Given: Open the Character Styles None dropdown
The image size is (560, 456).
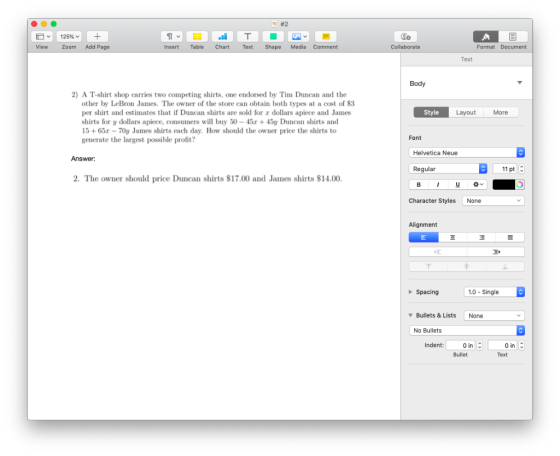Looking at the screenshot, I should [x=493, y=201].
